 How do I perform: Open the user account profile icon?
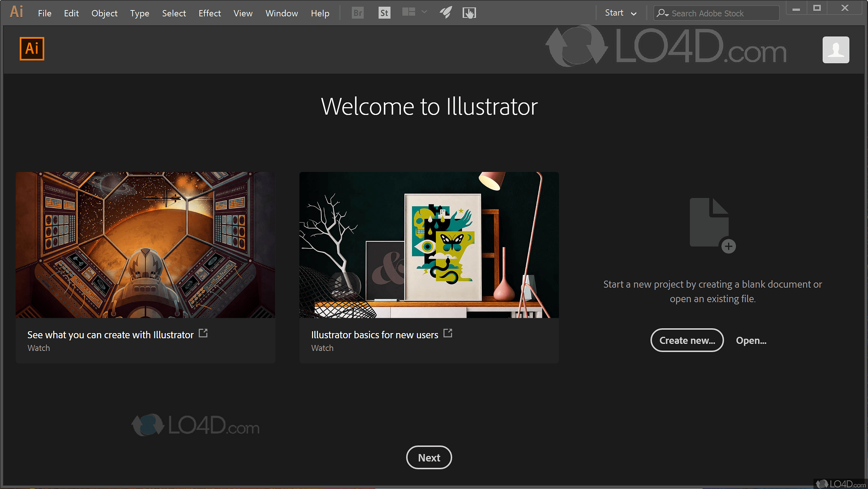836,49
